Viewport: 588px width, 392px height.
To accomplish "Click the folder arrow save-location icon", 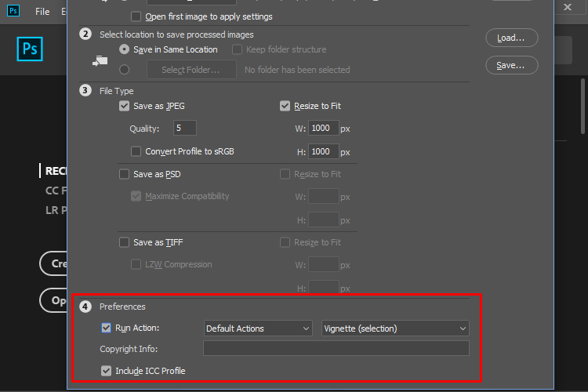I will click(x=100, y=61).
